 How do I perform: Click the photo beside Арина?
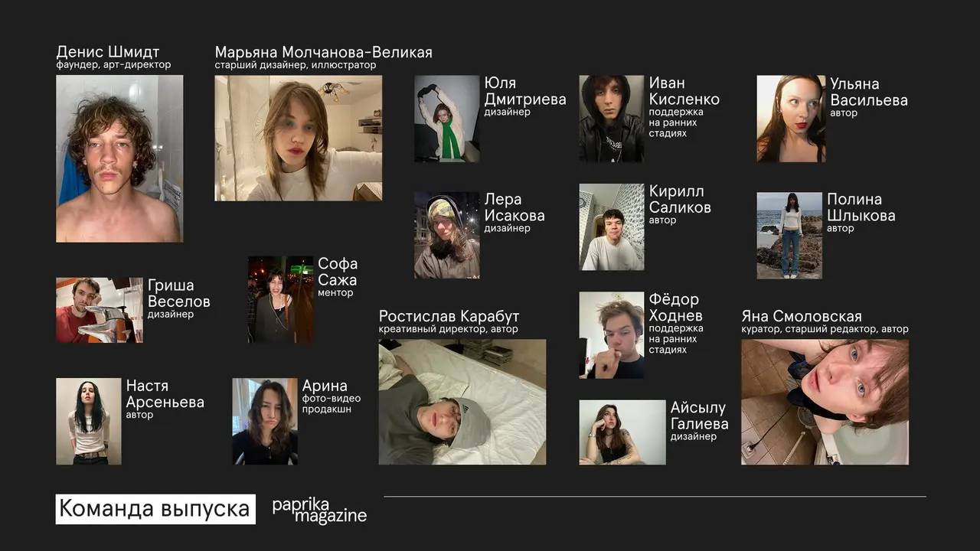(x=265, y=422)
